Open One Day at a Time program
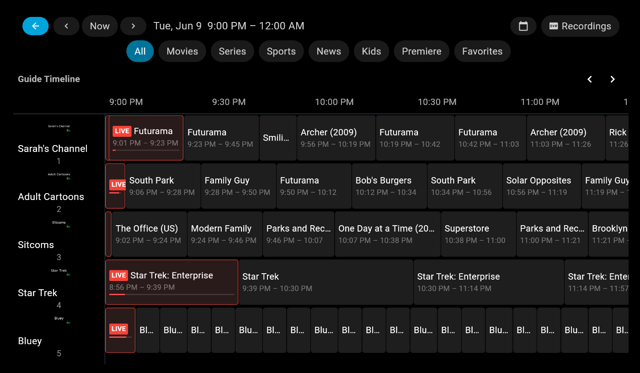The width and height of the screenshot is (640, 373). [387, 234]
